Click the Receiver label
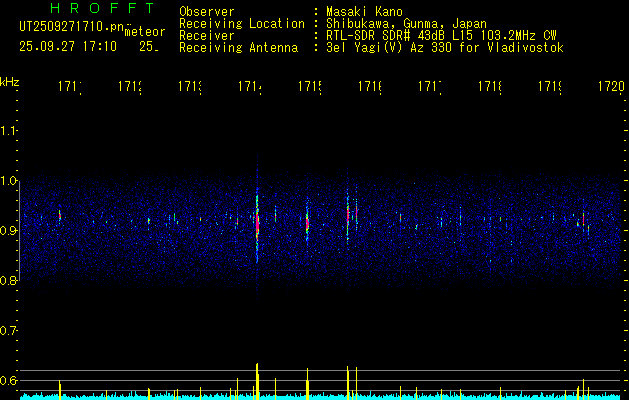Image resolution: width=629 pixels, height=400 pixels. pyautogui.click(x=207, y=36)
